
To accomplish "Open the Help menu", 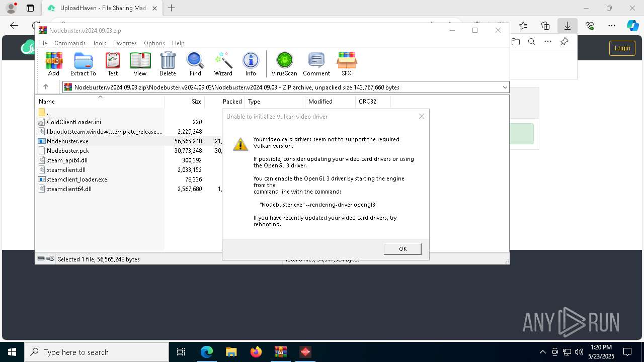I will click(x=178, y=43).
